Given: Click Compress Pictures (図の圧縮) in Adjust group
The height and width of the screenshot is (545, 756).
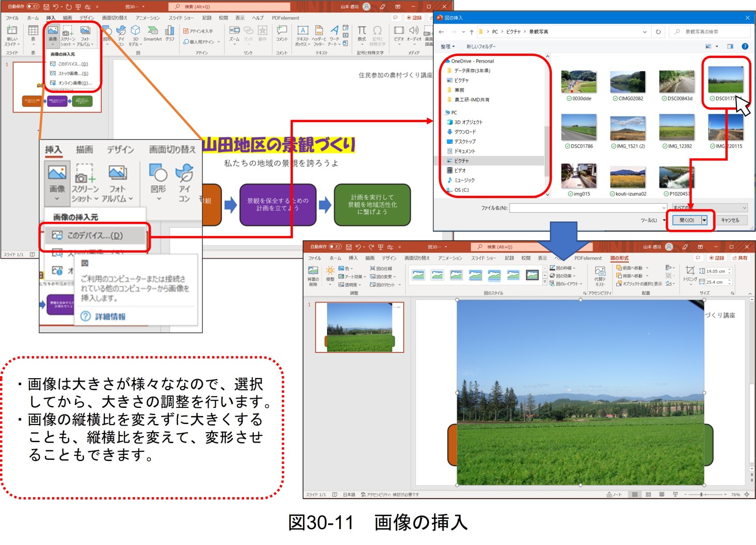Looking at the screenshot, I should click(381, 269).
